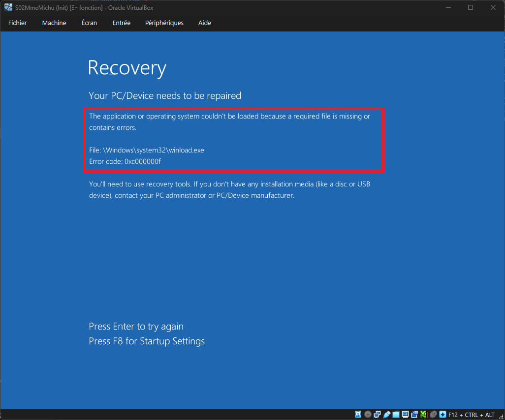This screenshot has width=505, height=420.
Task: Click the 'Press Enter to try again' text
Action: pyautogui.click(x=136, y=327)
